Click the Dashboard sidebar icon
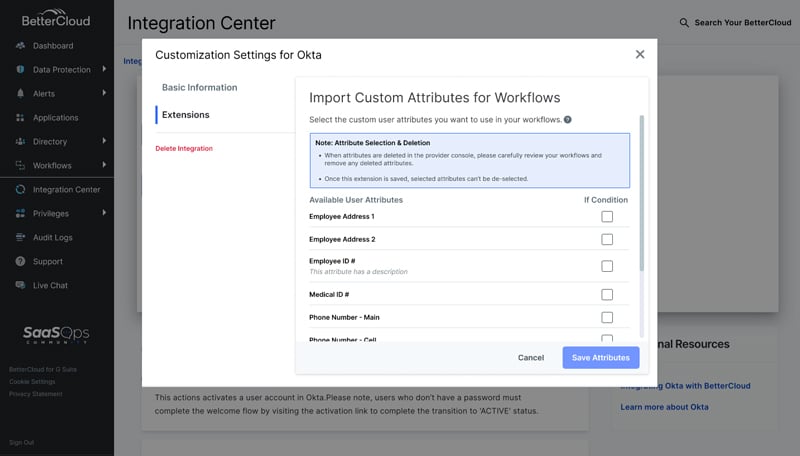This screenshot has width=800, height=456. (20, 46)
